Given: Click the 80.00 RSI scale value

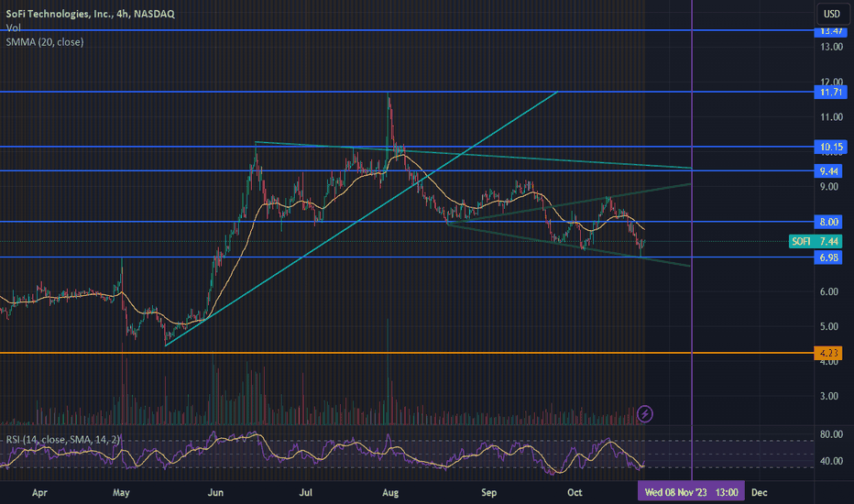Looking at the screenshot, I should pyautogui.click(x=831, y=434).
